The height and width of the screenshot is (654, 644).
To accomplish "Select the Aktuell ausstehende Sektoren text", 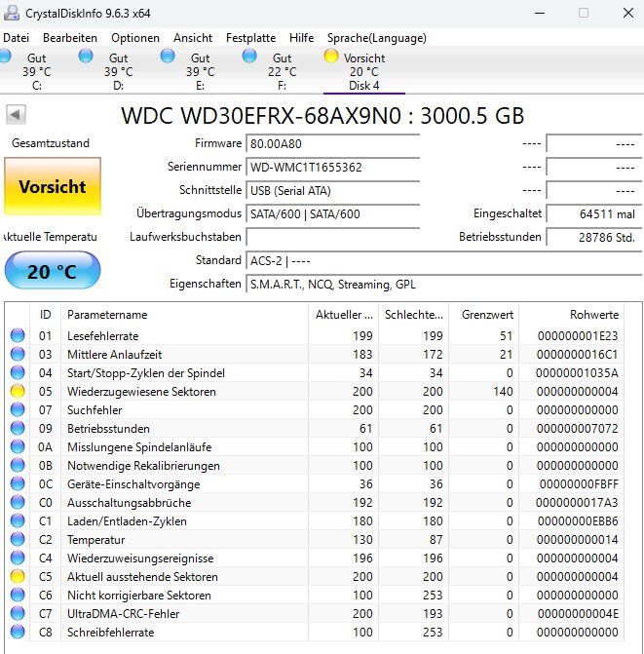I will click(x=142, y=577).
